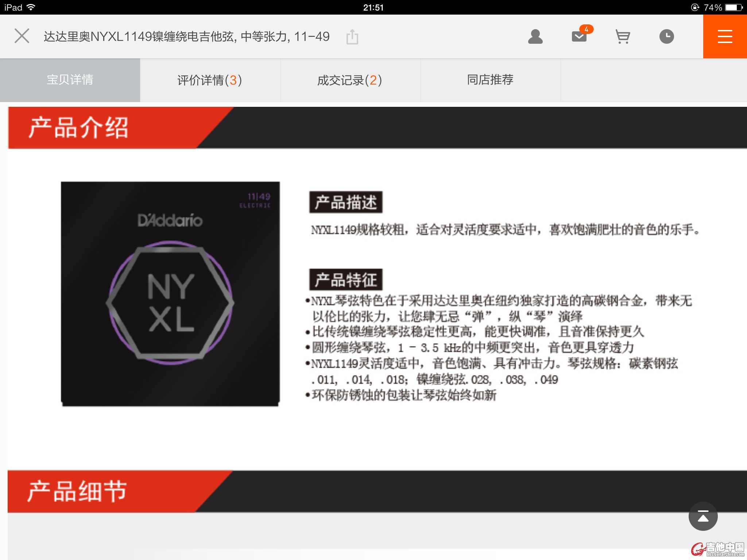The height and width of the screenshot is (560, 747).
Task: Tap the battery indicator in status bar
Action: click(734, 7)
